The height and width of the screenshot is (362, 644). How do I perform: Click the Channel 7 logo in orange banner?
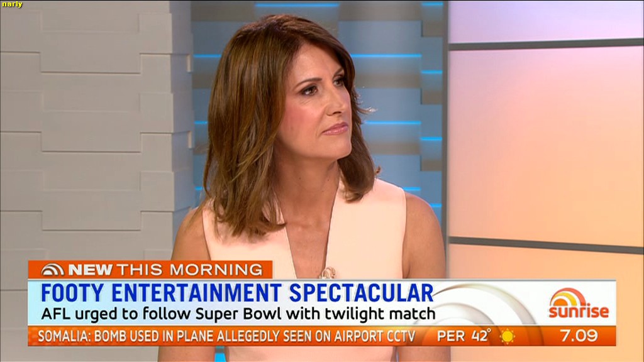53,270
